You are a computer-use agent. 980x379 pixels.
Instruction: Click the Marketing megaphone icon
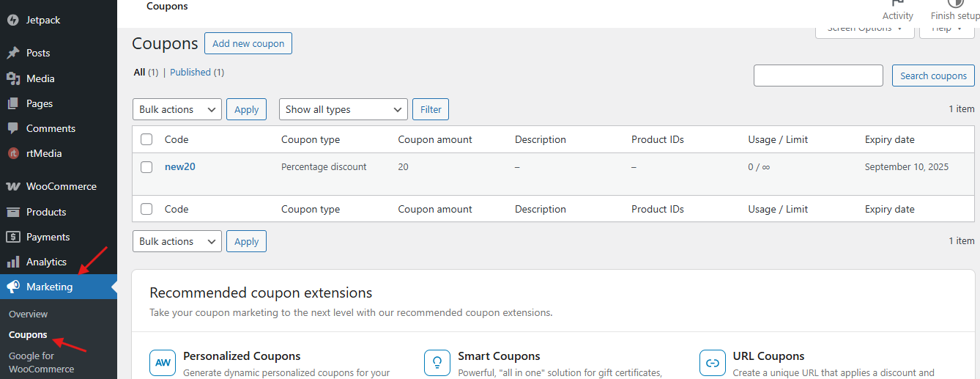pos(13,287)
